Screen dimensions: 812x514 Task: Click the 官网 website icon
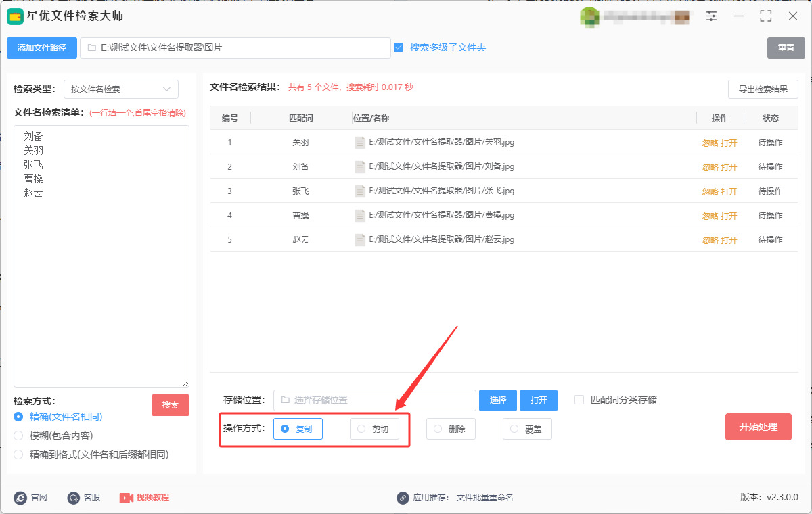(20, 498)
